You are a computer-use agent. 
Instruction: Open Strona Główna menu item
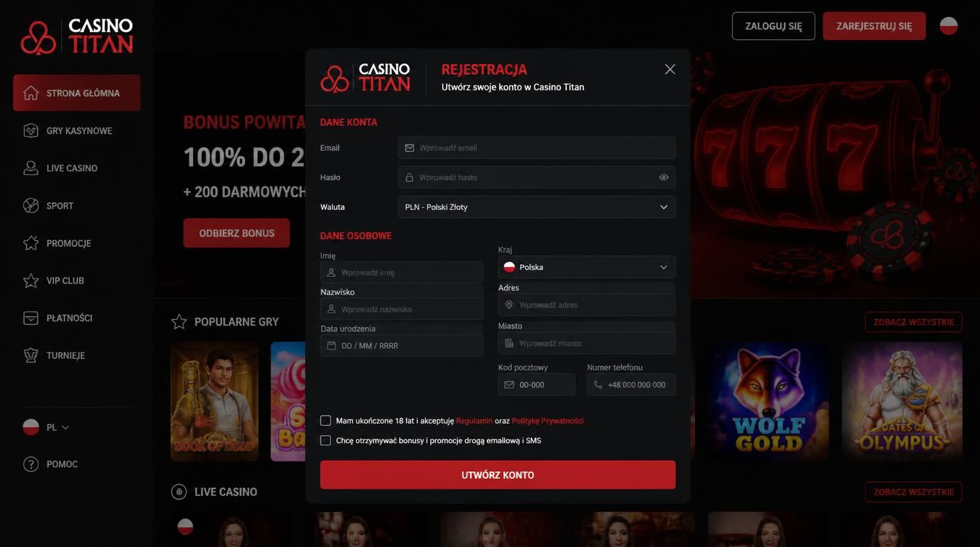click(x=77, y=93)
